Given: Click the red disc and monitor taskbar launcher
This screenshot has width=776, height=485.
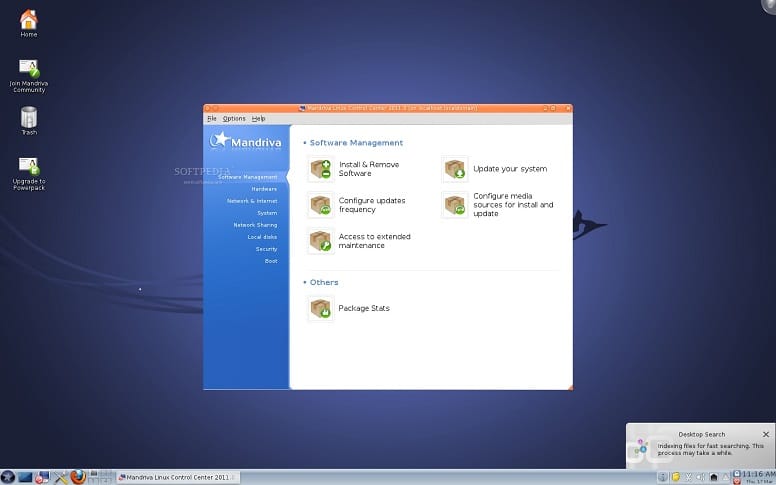Looking at the screenshot, I should (x=42, y=478).
